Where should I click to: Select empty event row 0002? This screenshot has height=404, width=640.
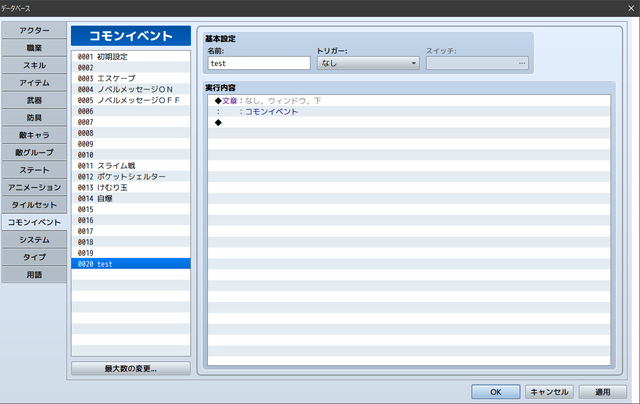(x=131, y=68)
